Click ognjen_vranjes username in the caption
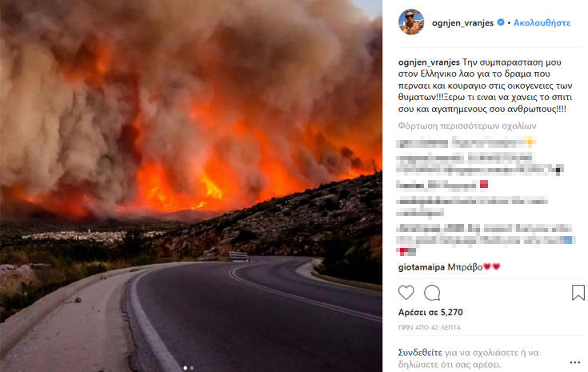This screenshot has width=588, height=372. tap(429, 62)
